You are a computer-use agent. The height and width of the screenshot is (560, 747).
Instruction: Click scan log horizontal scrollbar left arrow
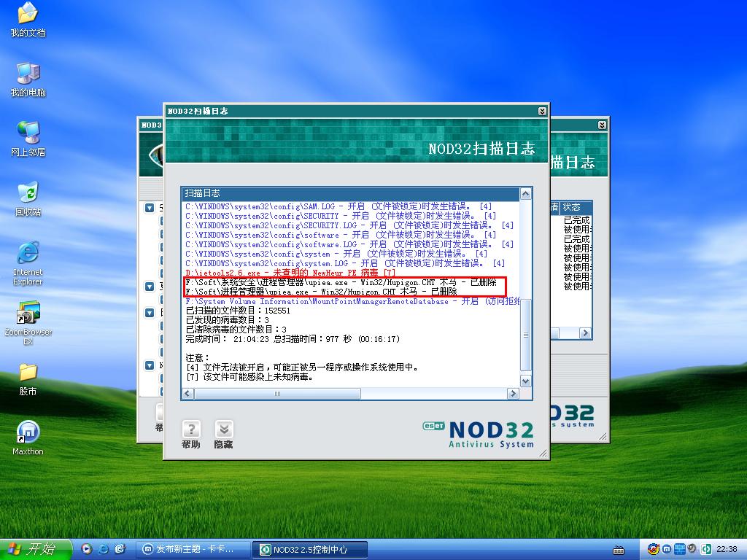tap(187, 393)
